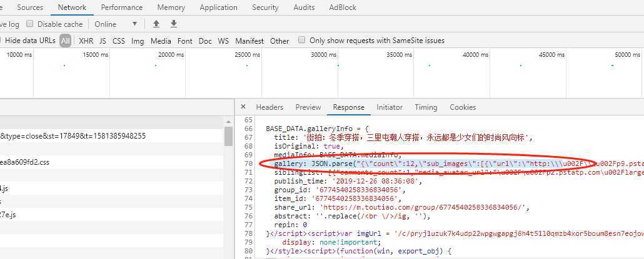Click the abstract replace line
This screenshot has height=259, width=644.
click(353, 216)
